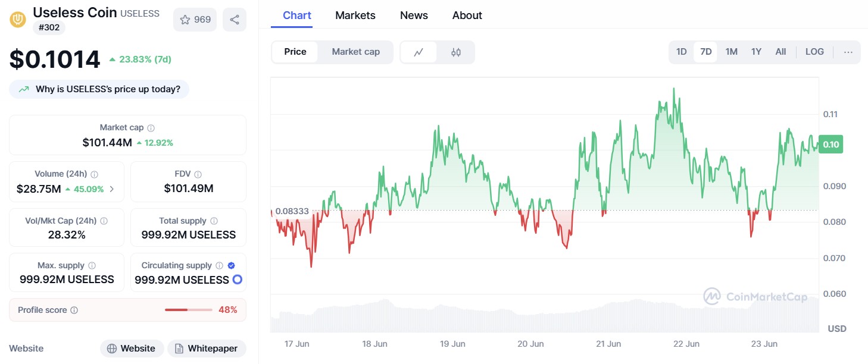Add Useless Coin to watchlist star
Image resolution: width=868 pixels, height=364 pixels.
pyautogui.click(x=185, y=20)
